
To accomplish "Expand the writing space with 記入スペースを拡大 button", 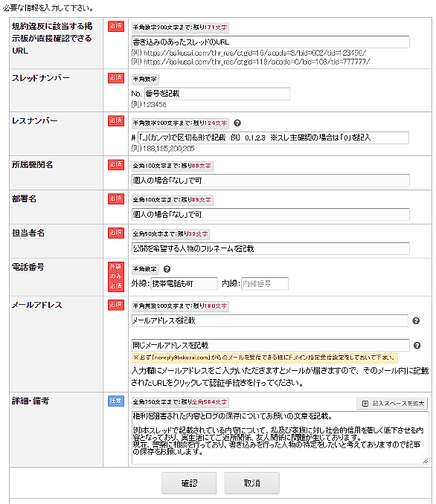I will 392,404.
